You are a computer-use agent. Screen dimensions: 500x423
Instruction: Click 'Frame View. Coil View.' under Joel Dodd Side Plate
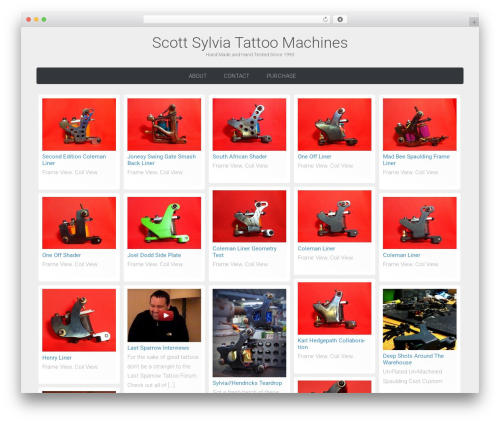pyautogui.click(x=155, y=264)
